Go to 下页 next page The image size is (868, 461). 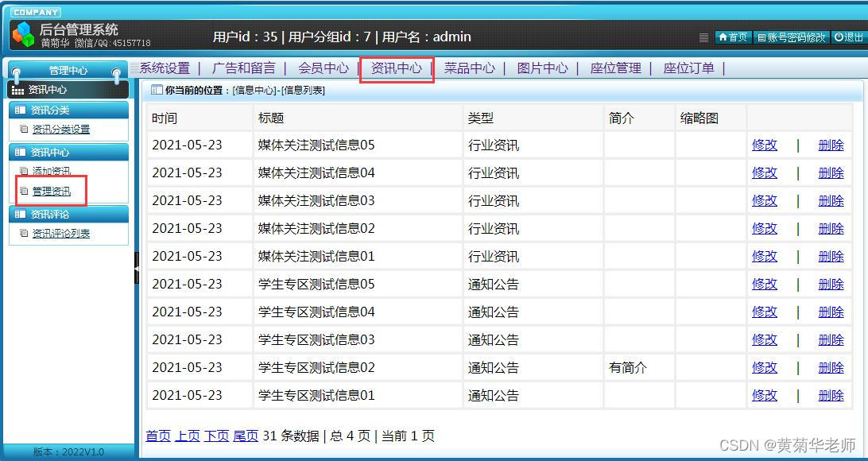pyautogui.click(x=216, y=436)
